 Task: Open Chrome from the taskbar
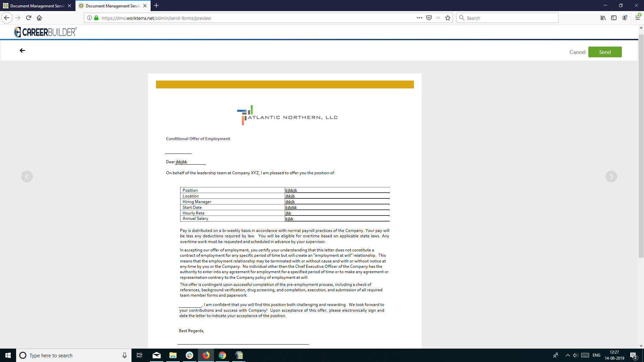(x=222, y=355)
